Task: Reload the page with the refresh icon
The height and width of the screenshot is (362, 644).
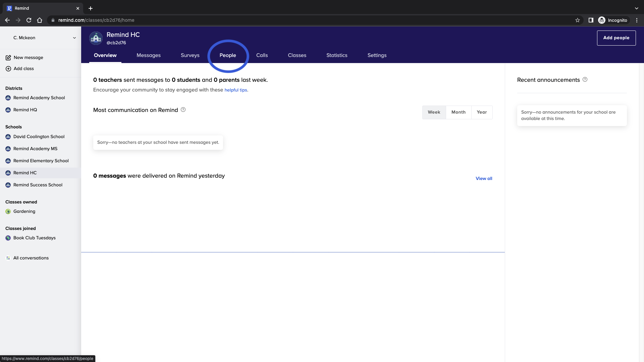Action: point(29,20)
